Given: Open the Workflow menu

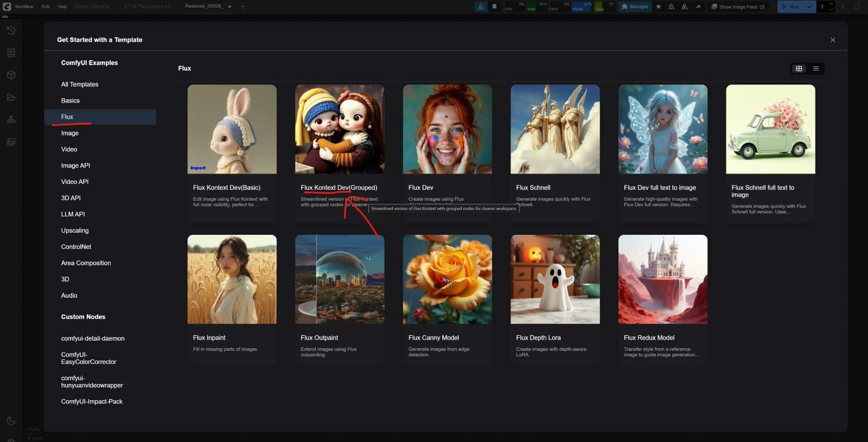Looking at the screenshot, I should [24, 7].
